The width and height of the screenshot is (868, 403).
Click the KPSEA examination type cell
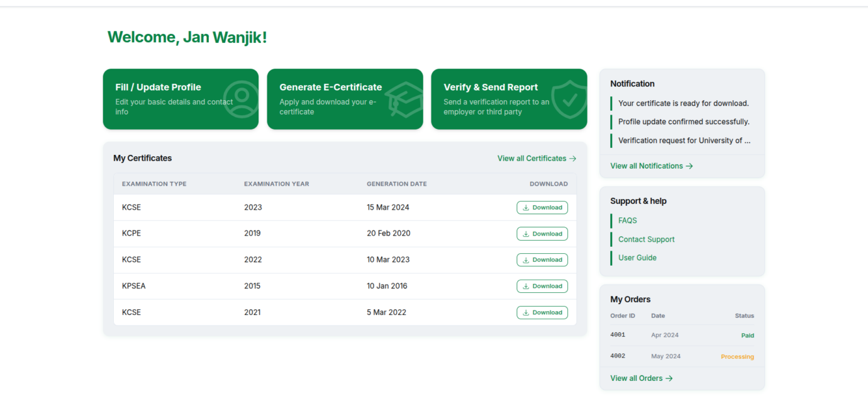click(133, 286)
